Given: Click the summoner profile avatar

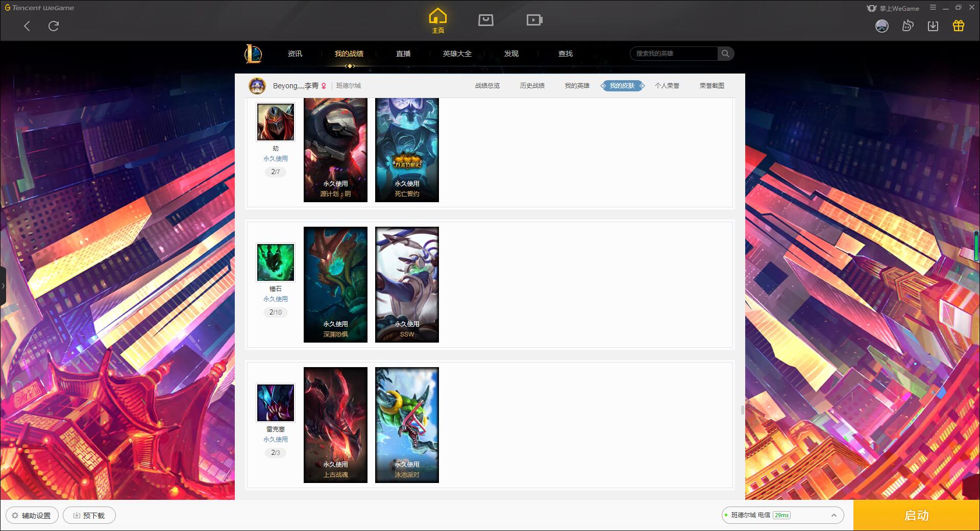Looking at the screenshot, I should click(257, 86).
